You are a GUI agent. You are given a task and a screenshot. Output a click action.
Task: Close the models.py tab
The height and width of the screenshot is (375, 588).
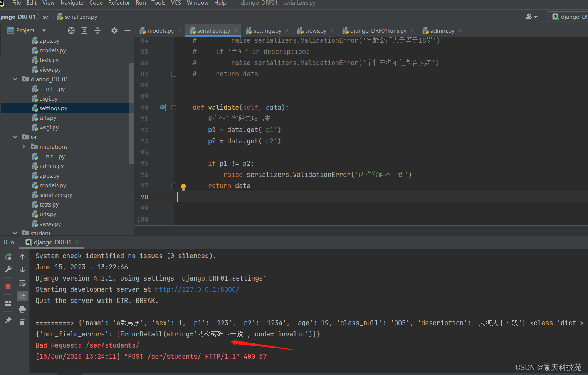point(179,30)
